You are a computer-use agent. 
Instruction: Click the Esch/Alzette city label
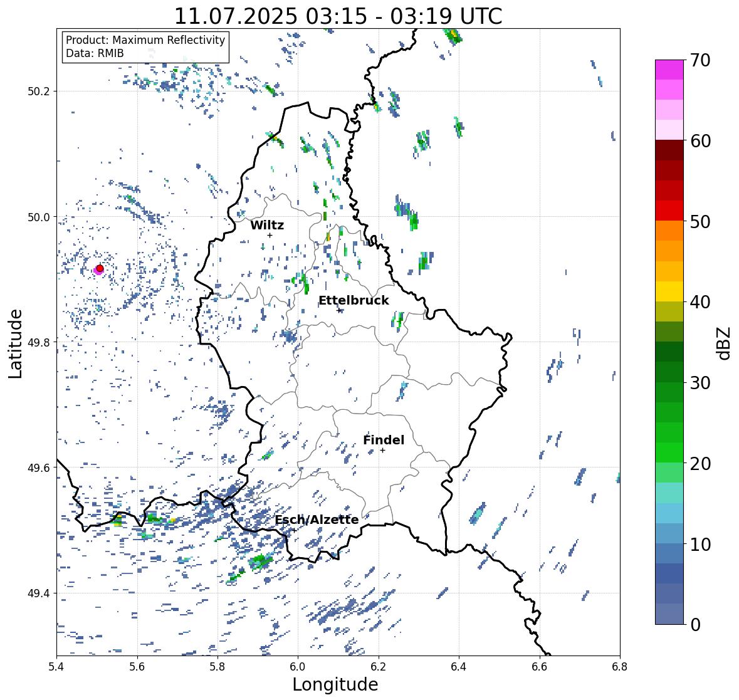click(317, 520)
